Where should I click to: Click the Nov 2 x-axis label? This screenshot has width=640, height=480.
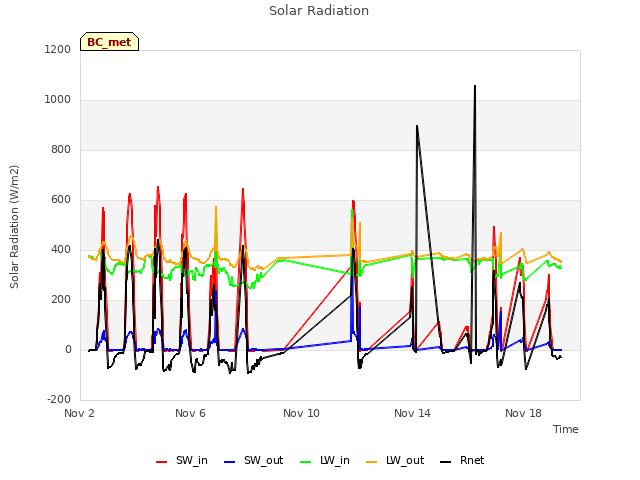[79, 413]
